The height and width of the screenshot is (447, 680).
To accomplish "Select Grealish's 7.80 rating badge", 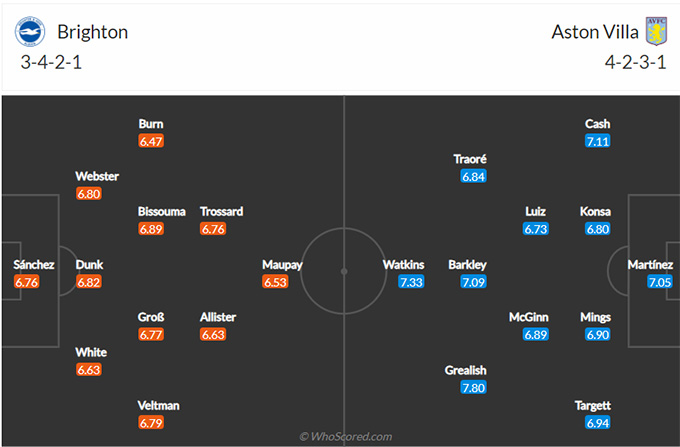I will click(474, 388).
